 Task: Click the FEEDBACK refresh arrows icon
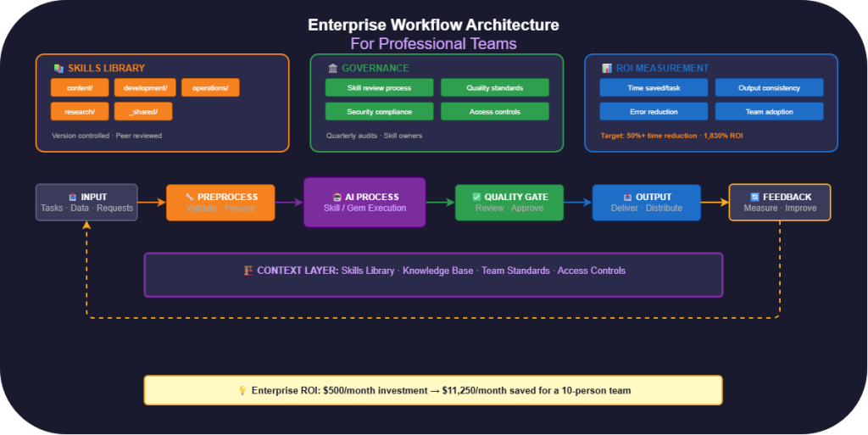point(754,197)
